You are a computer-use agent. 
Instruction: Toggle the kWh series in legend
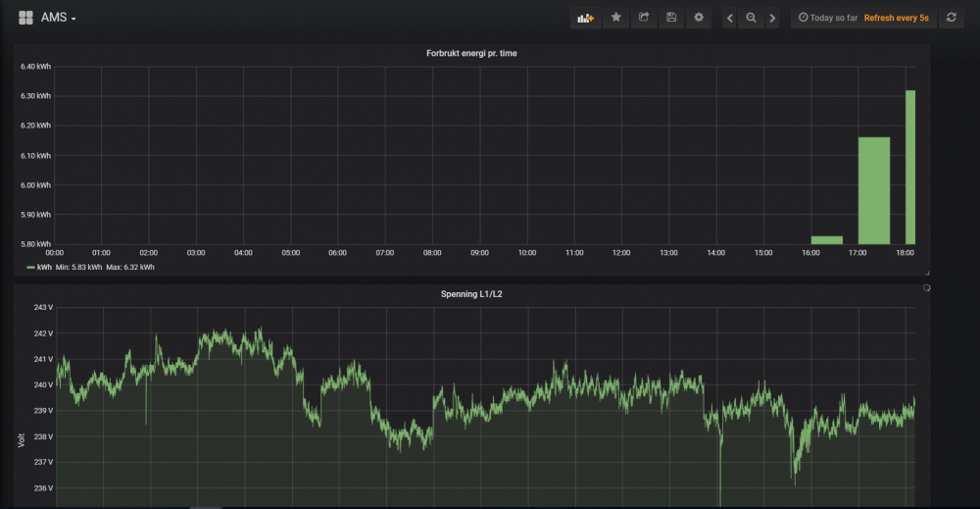point(44,267)
